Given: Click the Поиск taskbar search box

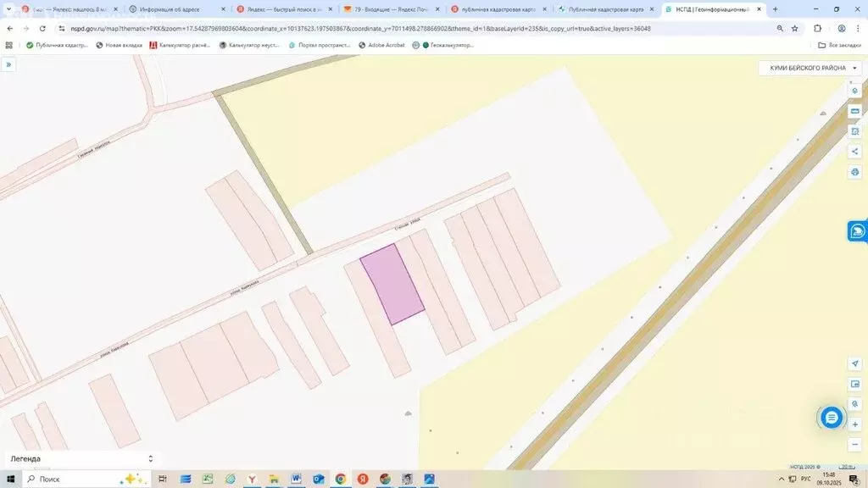Looking at the screenshot, I should 86,480.
